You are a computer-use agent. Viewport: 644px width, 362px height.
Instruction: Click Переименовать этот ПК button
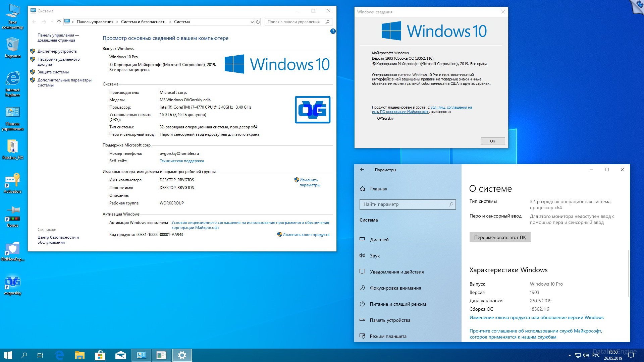(500, 237)
